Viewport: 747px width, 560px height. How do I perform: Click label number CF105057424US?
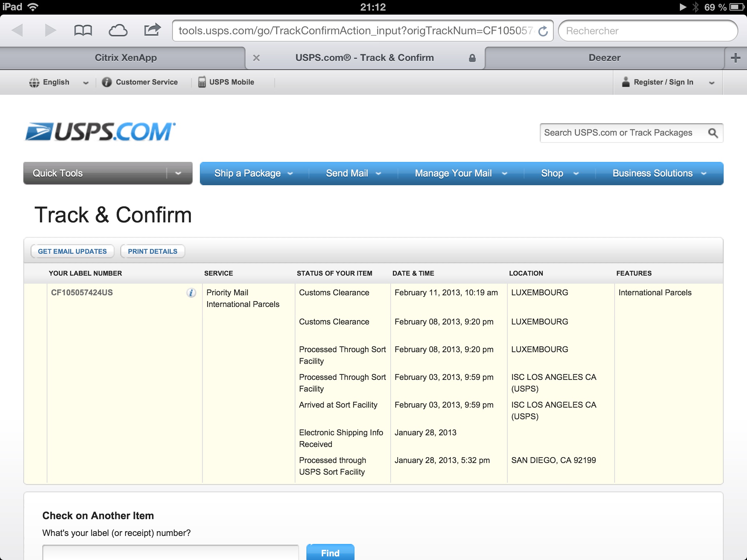click(x=82, y=293)
